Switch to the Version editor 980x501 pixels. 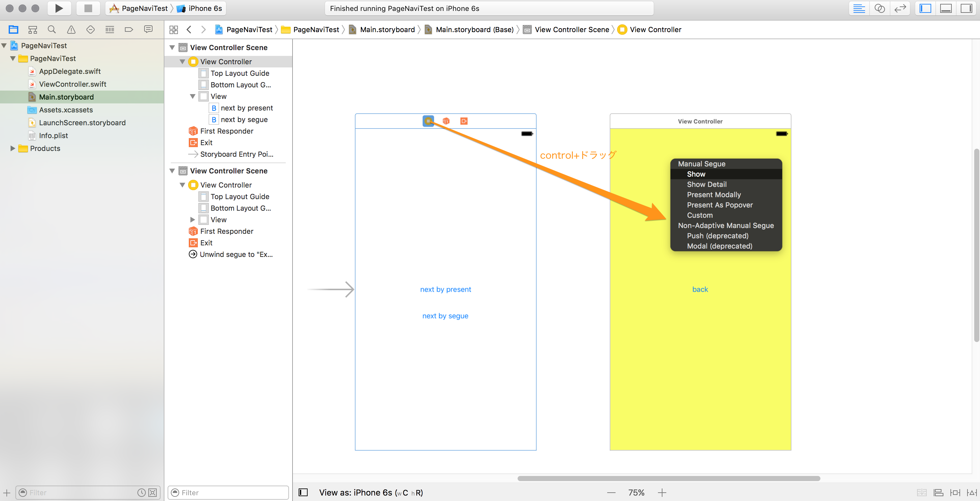pos(900,8)
